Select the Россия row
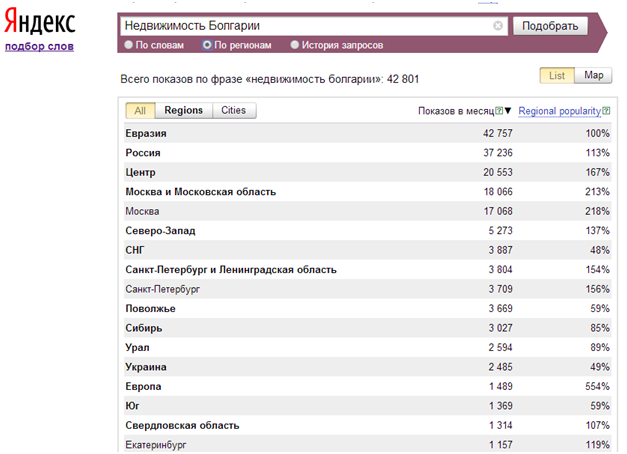The width and height of the screenshot is (627, 454). 367,153
